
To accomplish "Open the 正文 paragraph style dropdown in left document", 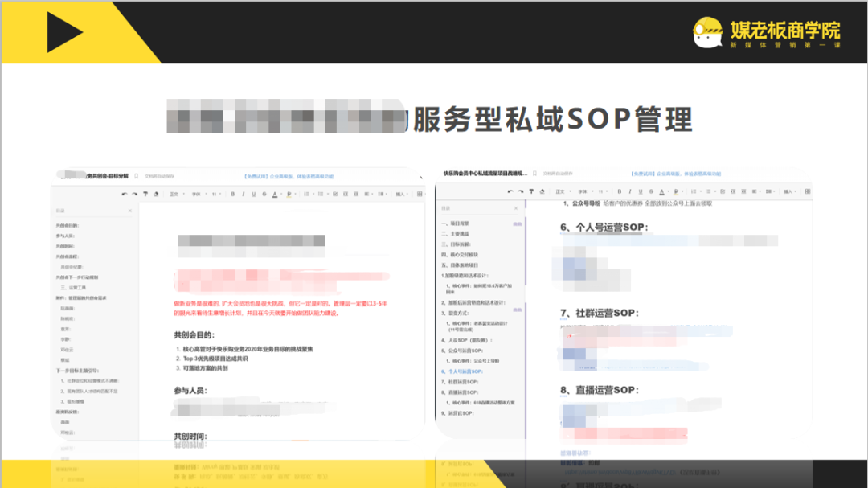I will pos(177,194).
